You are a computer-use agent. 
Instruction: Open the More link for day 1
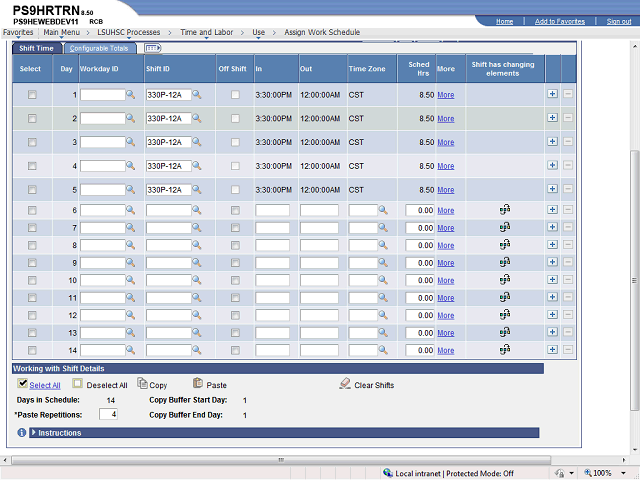(446, 95)
